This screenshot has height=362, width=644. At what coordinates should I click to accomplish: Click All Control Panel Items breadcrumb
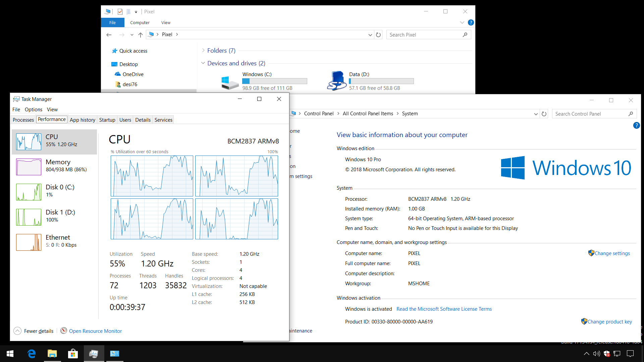pyautogui.click(x=368, y=114)
